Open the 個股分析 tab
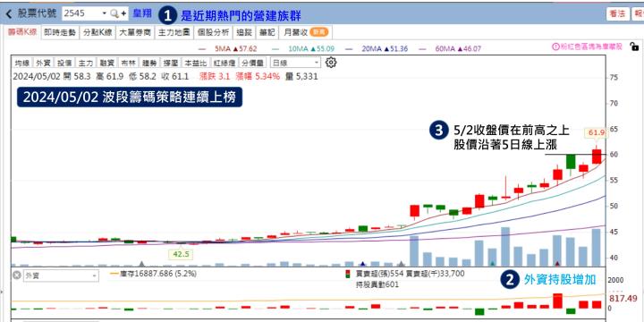The image size is (644, 322). [212, 33]
